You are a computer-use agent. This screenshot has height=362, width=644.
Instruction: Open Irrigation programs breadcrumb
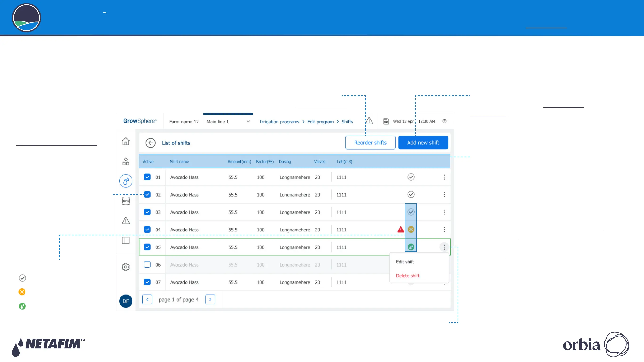click(279, 122)
